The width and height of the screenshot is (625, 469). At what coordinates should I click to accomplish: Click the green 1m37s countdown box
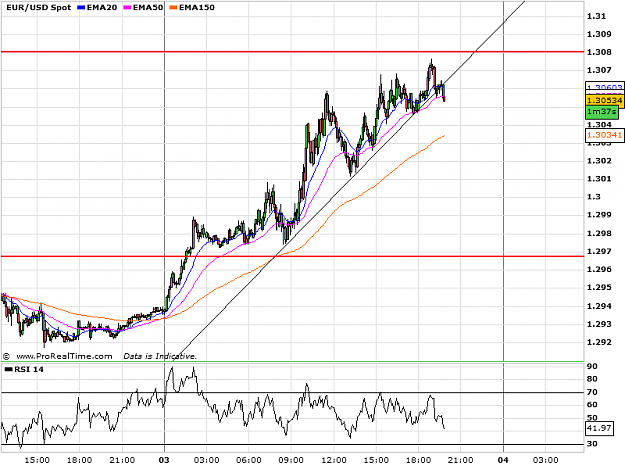[x=602, y=112]
